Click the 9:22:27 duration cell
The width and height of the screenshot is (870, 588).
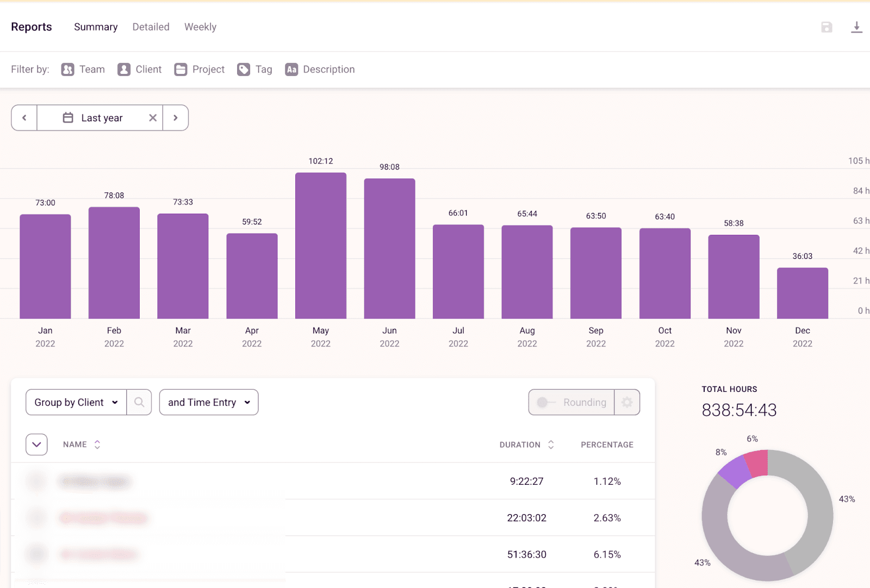pos(526,481)
